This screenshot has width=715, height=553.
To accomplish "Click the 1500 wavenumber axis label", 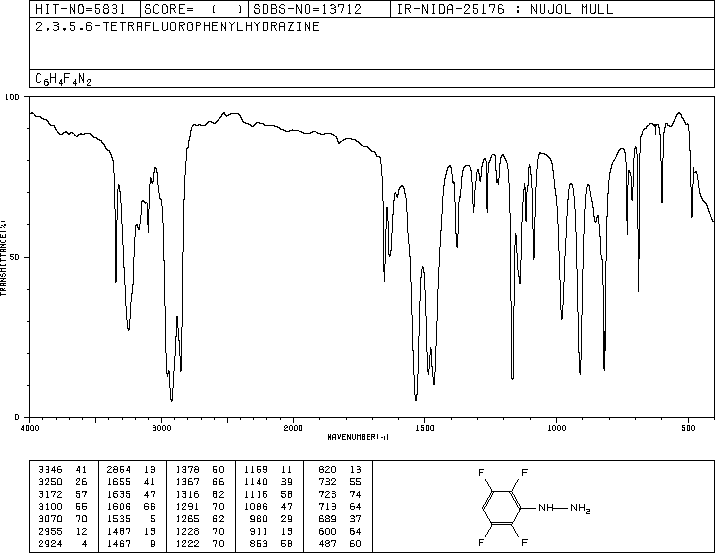I will (425, 428).
